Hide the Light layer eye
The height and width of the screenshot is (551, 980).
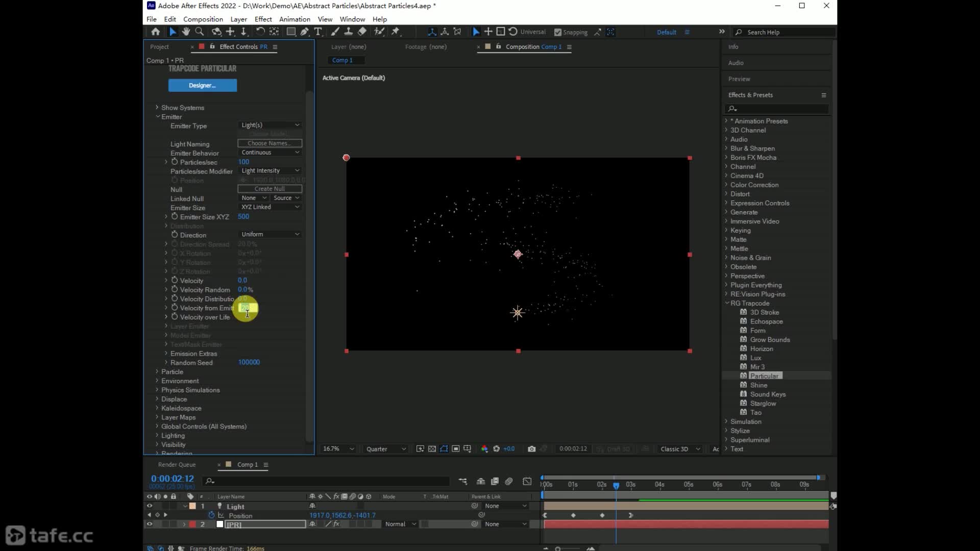150,506
